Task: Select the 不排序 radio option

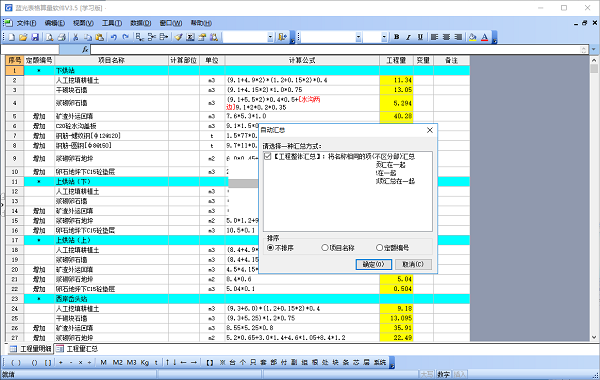Action: [270, 248]
